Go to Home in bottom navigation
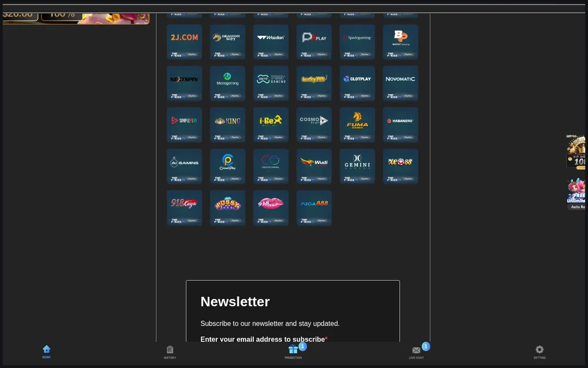Screen dimensions: 588x368 [x=47, y=352]
